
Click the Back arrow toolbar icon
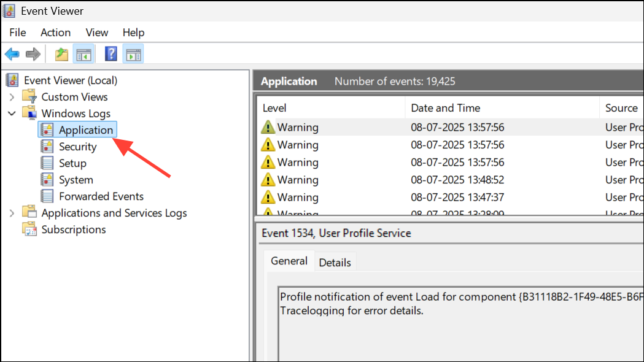click(12, 54)
